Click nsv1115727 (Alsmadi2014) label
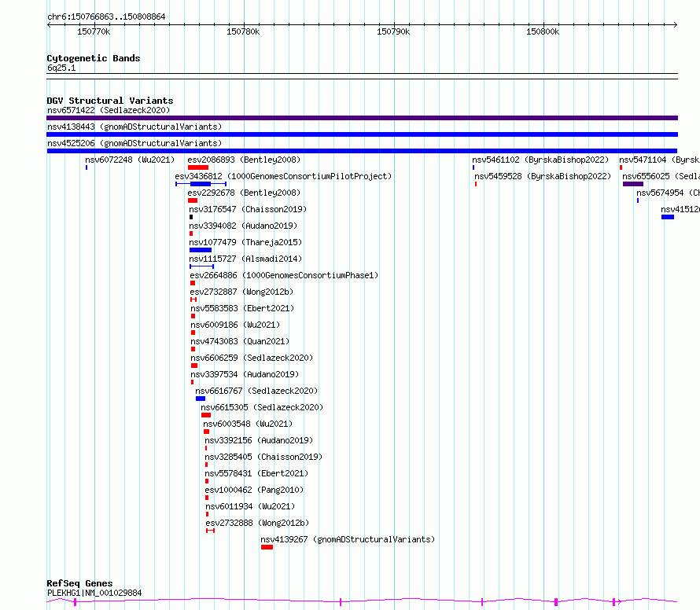The image size is (700, 610). click(x=245, y=259)
